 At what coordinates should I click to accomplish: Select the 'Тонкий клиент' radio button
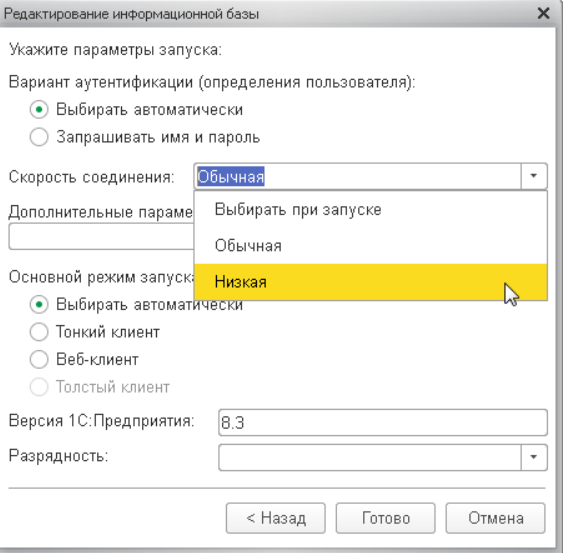click(39, 332)
